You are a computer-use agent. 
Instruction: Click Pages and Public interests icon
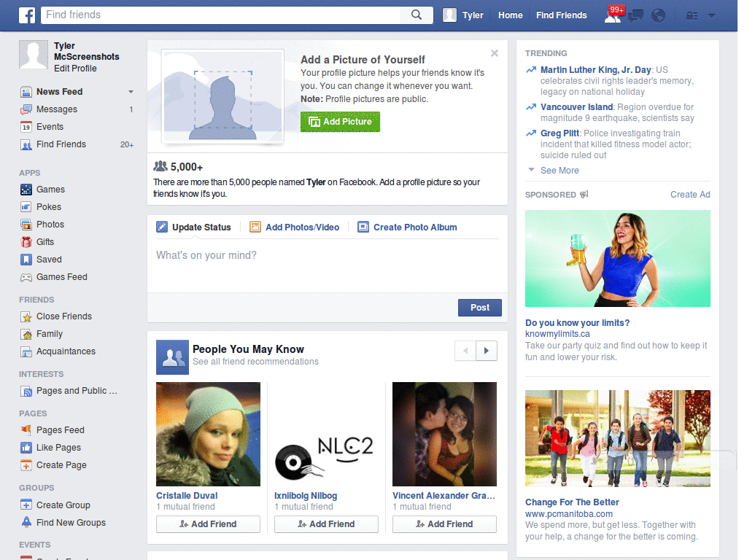click(26, 392)
